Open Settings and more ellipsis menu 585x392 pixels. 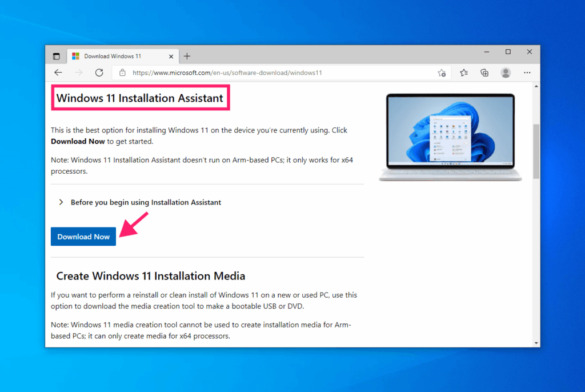click(527, 73)
